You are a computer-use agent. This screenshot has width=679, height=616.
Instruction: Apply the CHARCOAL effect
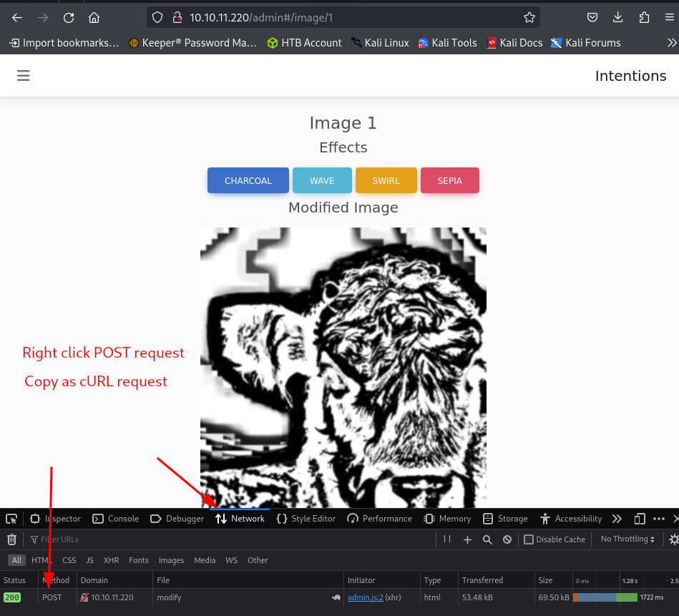coord(248,180)
